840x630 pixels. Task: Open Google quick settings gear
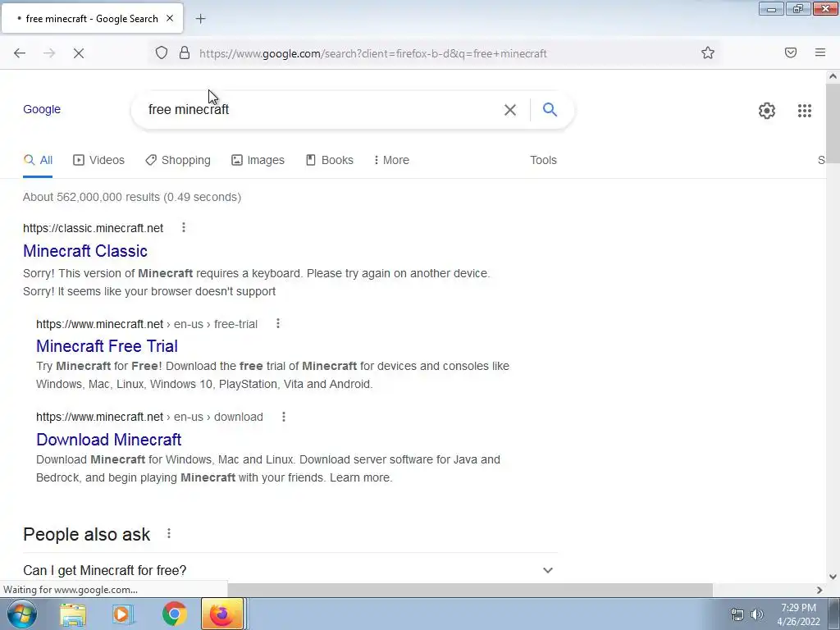point(767,111)
